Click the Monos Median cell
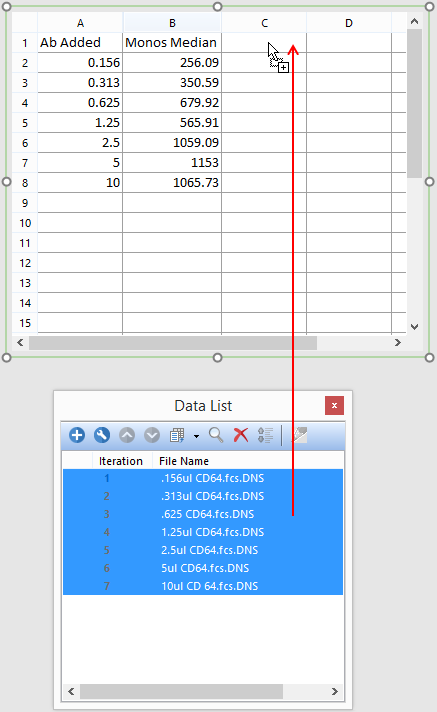Image resolution: width=437 pixels, height=712 pixels. (172, 43)
